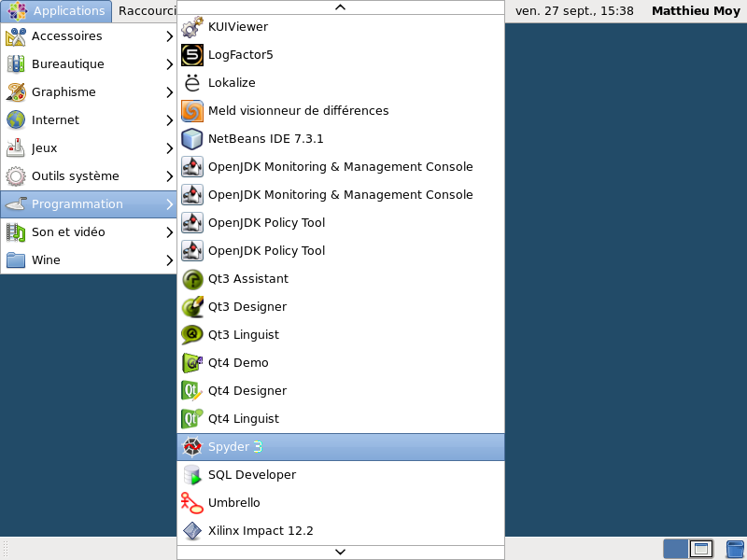747x560 pixels.
Task: Launch Lokalize translation tool
Action: tap(341, 83)
